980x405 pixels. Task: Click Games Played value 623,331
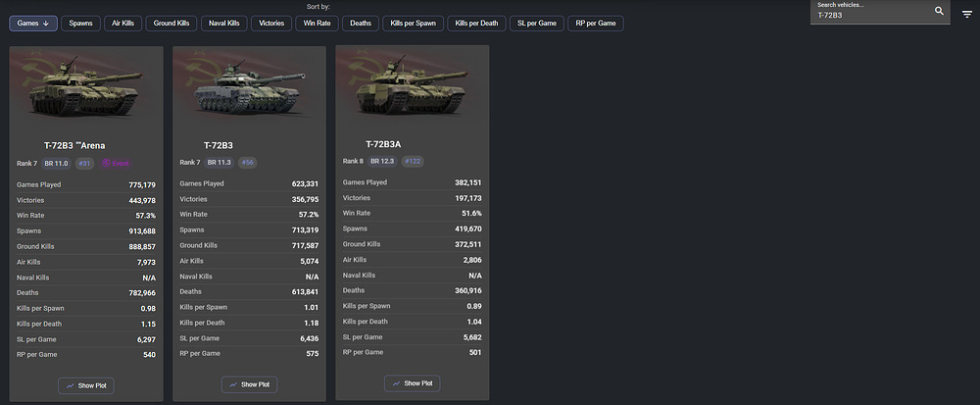305,183
